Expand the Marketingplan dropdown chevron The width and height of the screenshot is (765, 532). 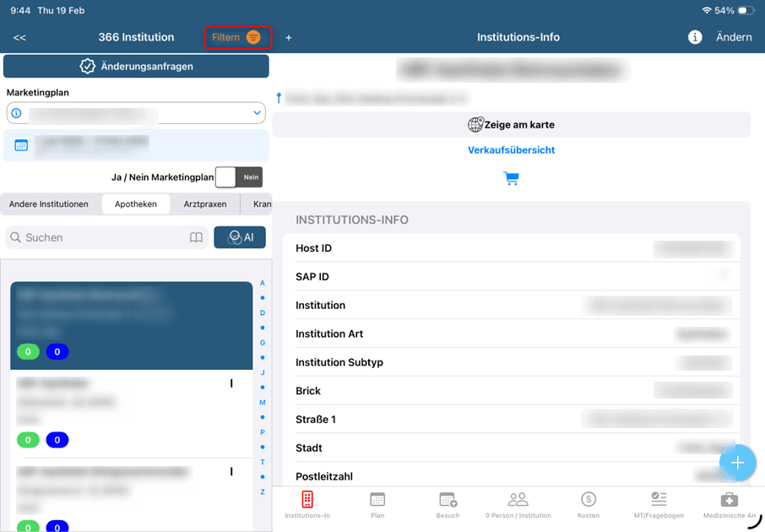(258, 112)
